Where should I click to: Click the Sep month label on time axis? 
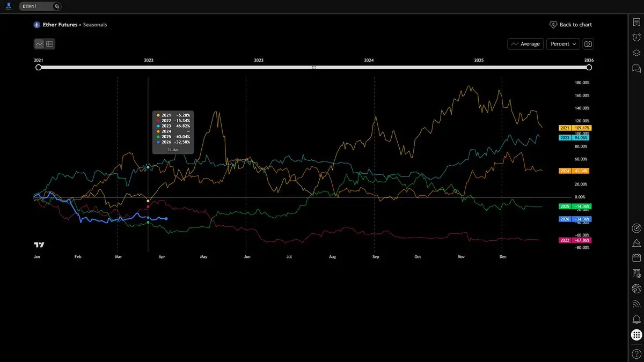(375, 257)
